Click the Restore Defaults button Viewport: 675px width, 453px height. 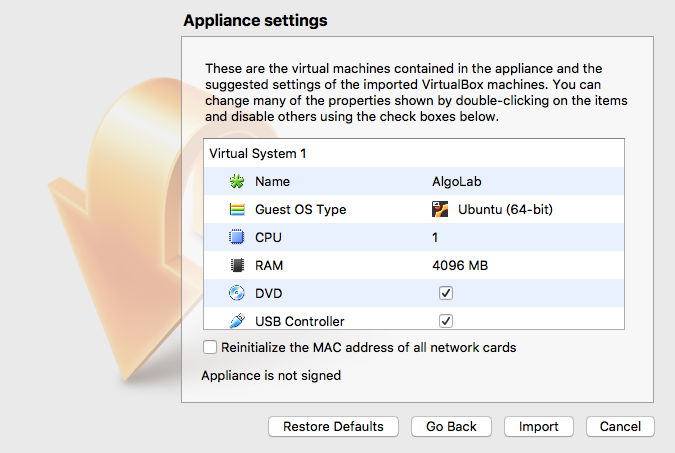coord(333,426)
